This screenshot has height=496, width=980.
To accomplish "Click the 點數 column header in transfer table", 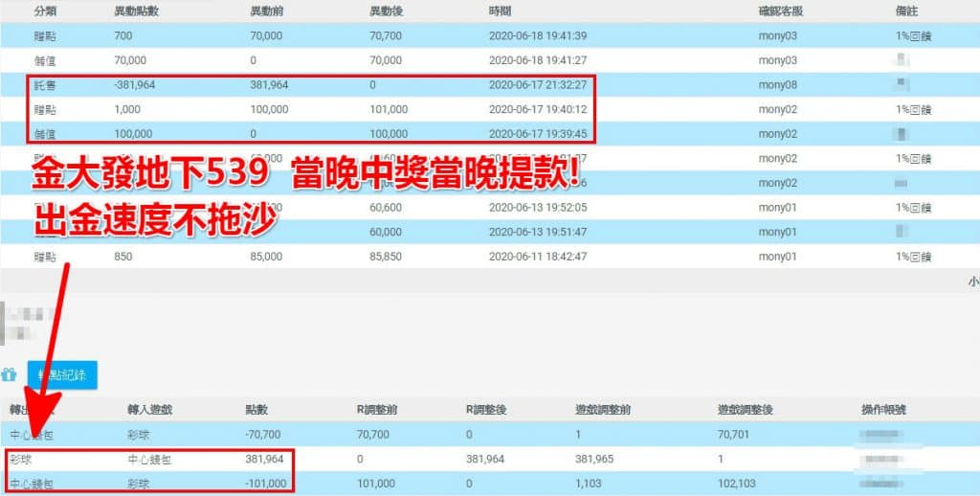I will [x=256, y=410].
